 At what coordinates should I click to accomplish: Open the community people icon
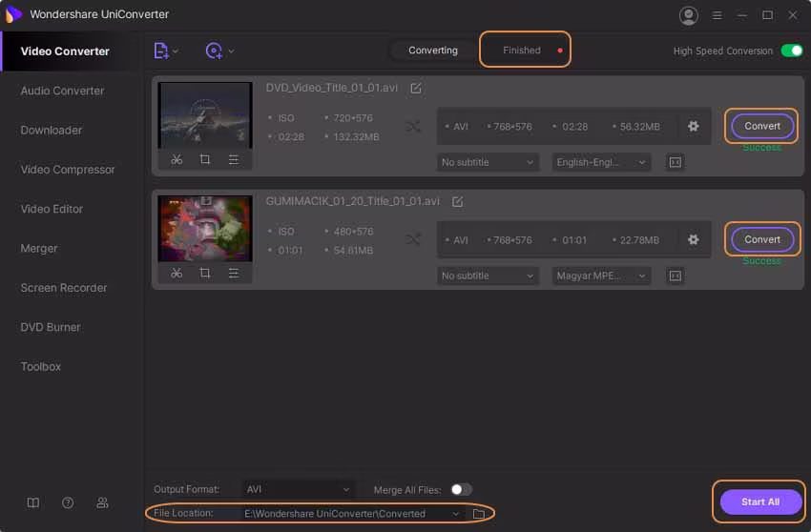[102, 502]
